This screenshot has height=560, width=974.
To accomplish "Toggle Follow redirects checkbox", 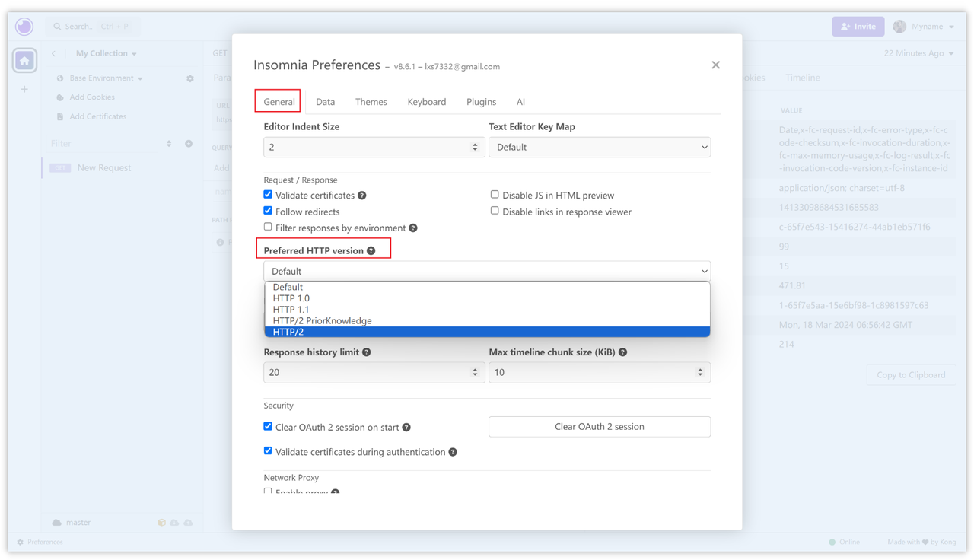I will point(268,211).
